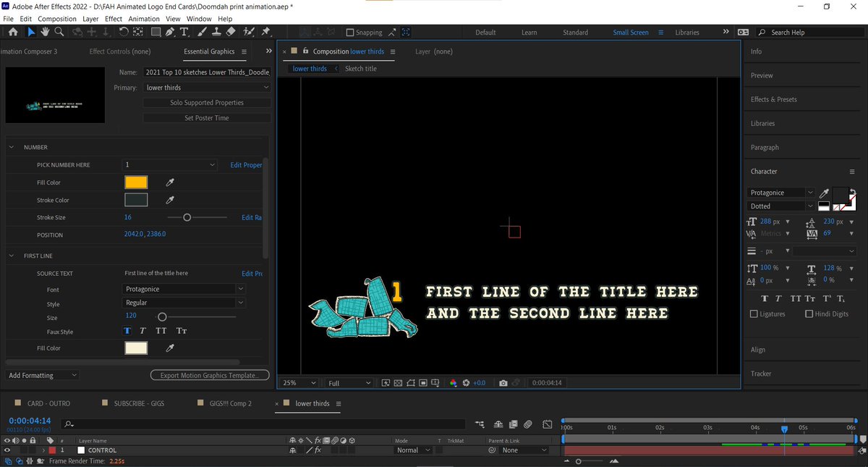868x467 pixels.
Task: Toggle Faux Italic in Essential Graphics
Action: (143, 331)
